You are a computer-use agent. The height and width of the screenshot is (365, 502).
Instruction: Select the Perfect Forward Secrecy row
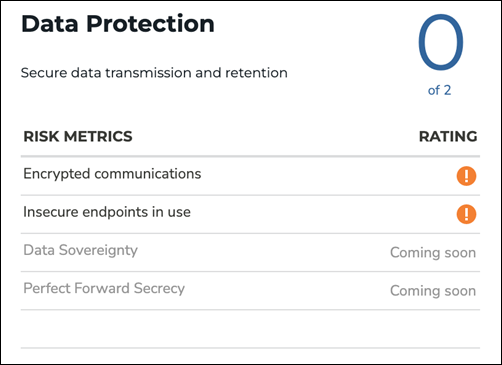click(x=250, y=290)
